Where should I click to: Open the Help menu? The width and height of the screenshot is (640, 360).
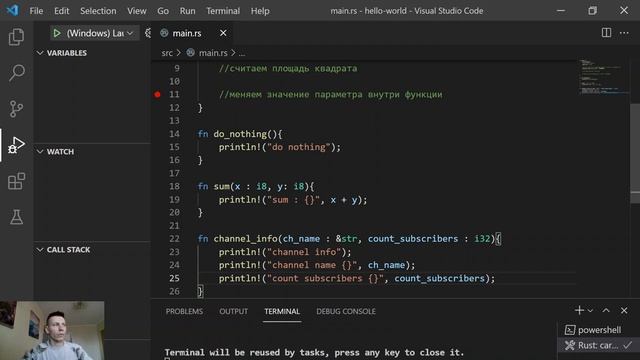(x=260, y=11)
